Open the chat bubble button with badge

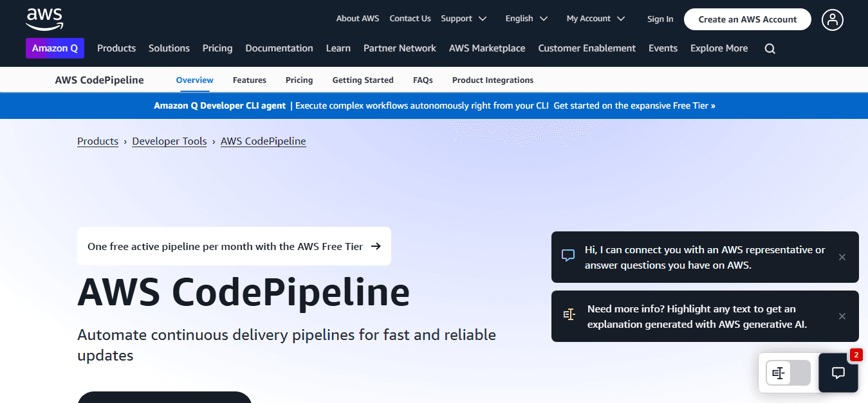click(x=838, y=372)
